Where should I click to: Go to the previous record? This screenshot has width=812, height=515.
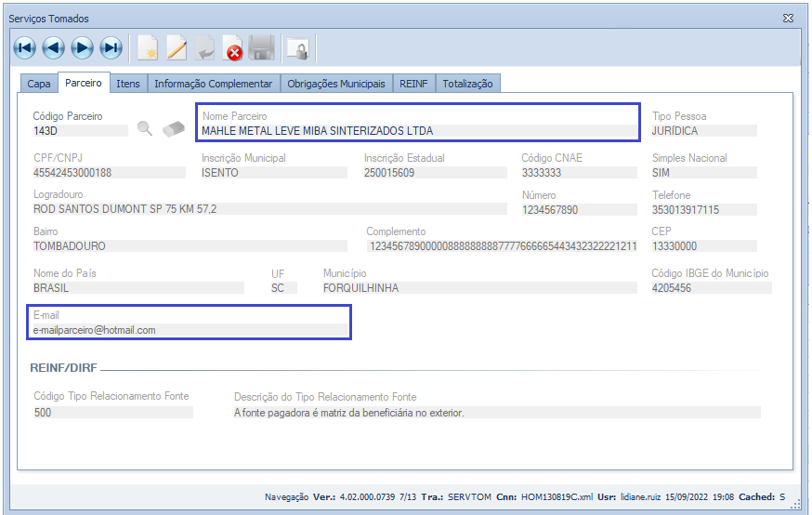tap(53, 47)
